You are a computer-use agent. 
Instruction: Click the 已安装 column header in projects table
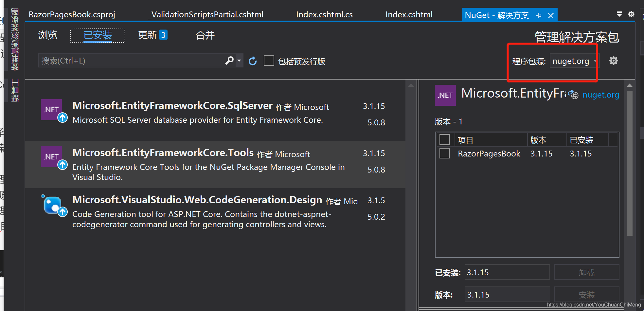pyautogui.click(x=588, y=140)
